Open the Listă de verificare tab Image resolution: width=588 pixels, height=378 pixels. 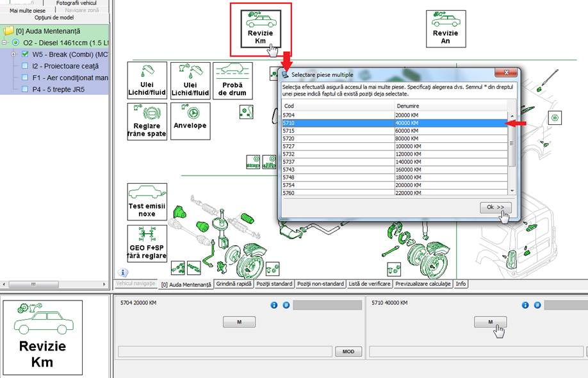click(369, 284)
